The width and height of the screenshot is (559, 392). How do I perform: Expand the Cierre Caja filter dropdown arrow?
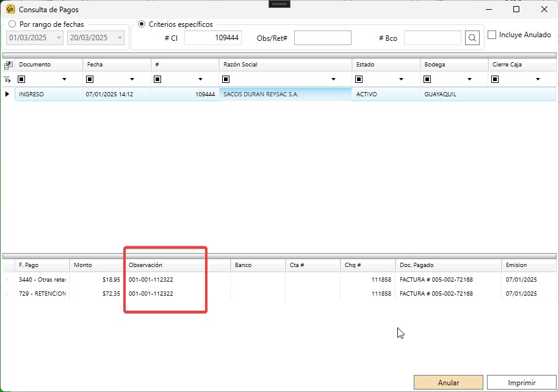tap(538, 79)
